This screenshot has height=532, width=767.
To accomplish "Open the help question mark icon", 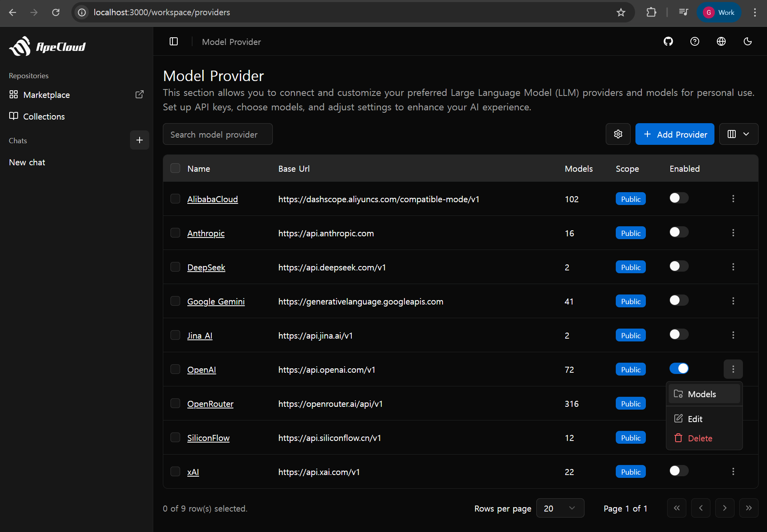I will pyautogui.click(x=695, y=41).
